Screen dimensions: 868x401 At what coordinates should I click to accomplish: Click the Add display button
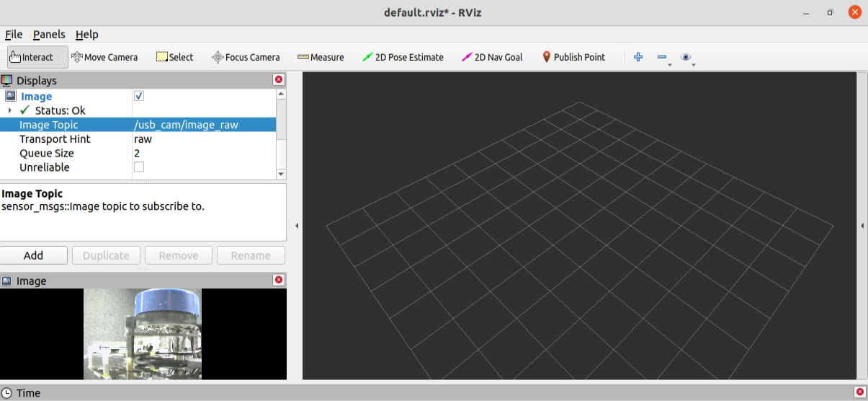click(x=34, y=255)
